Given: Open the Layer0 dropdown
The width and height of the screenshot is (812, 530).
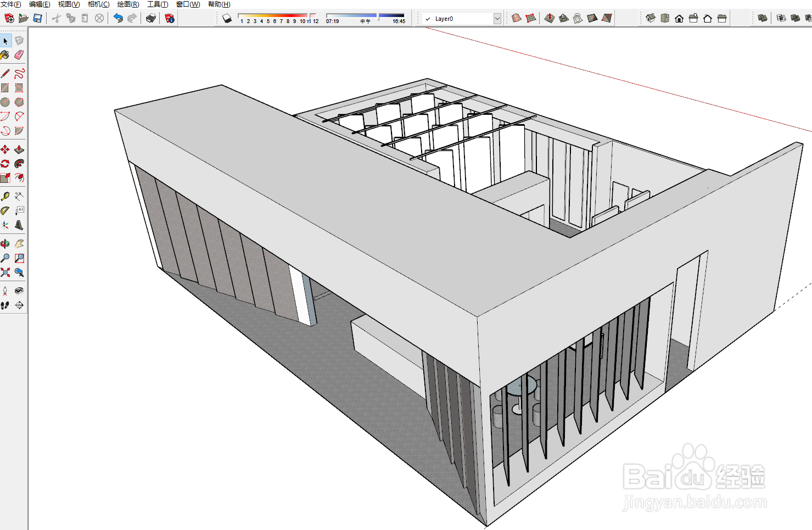Looking at the screenshot, I should pos(497,19).
